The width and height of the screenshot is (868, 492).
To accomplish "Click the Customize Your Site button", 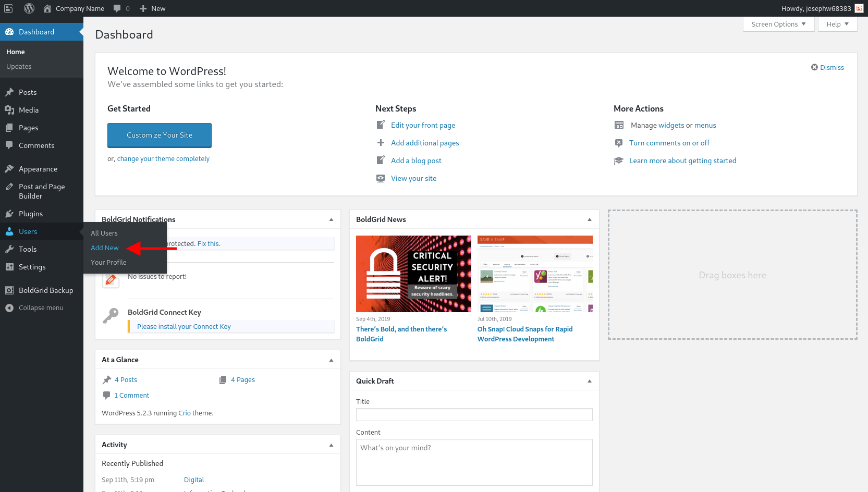I will click(x=159, y=135).
